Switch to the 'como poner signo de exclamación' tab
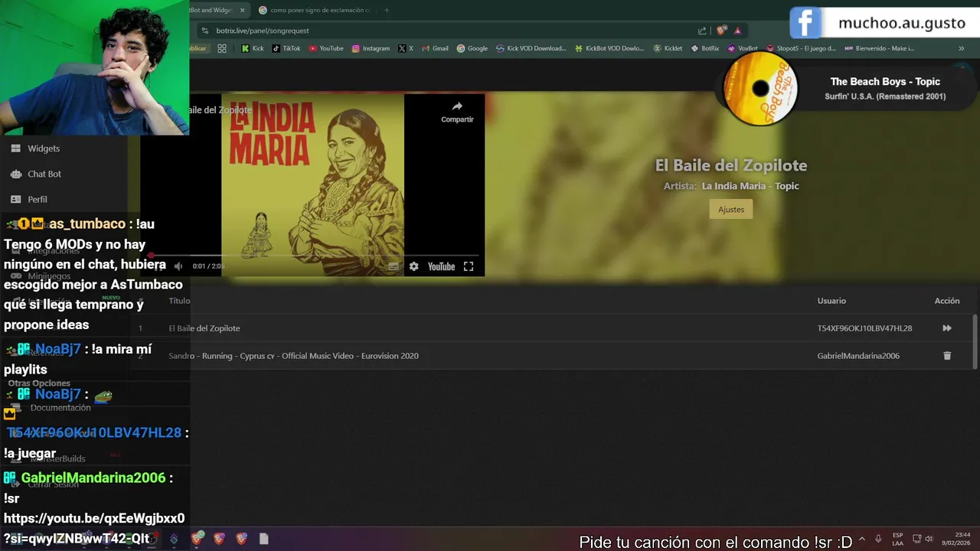 [x=314, y=10]
